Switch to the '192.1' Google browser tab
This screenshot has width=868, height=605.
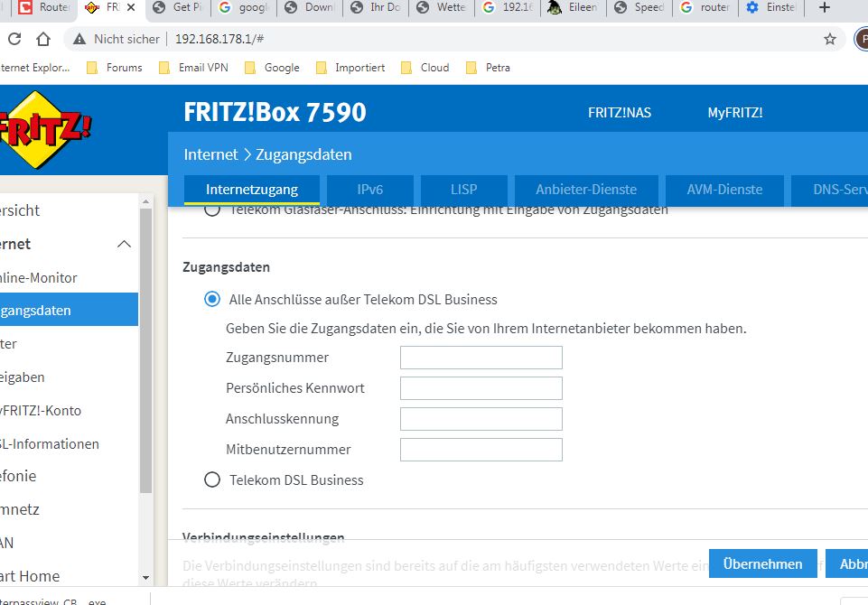click(508, 7)
